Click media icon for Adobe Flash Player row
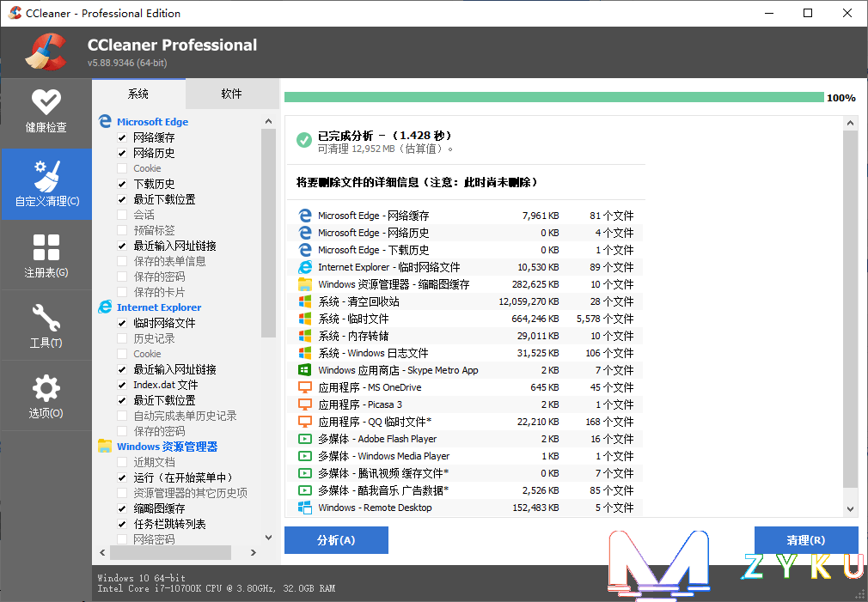 tap(305, 439)
